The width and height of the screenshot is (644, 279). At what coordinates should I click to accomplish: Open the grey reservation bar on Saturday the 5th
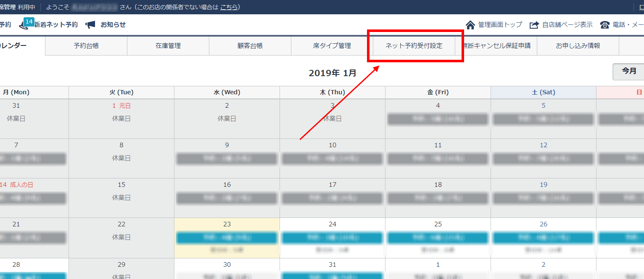tap(544, 119)
